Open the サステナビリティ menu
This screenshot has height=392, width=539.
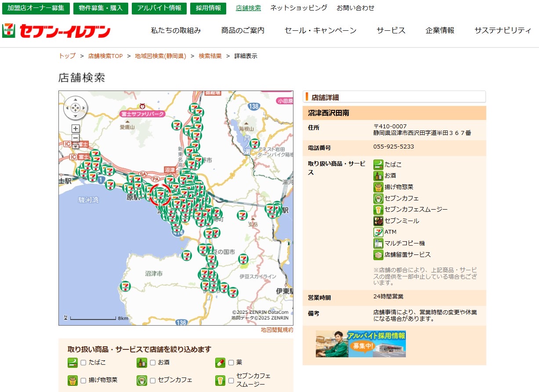click(x=503, y=31)
